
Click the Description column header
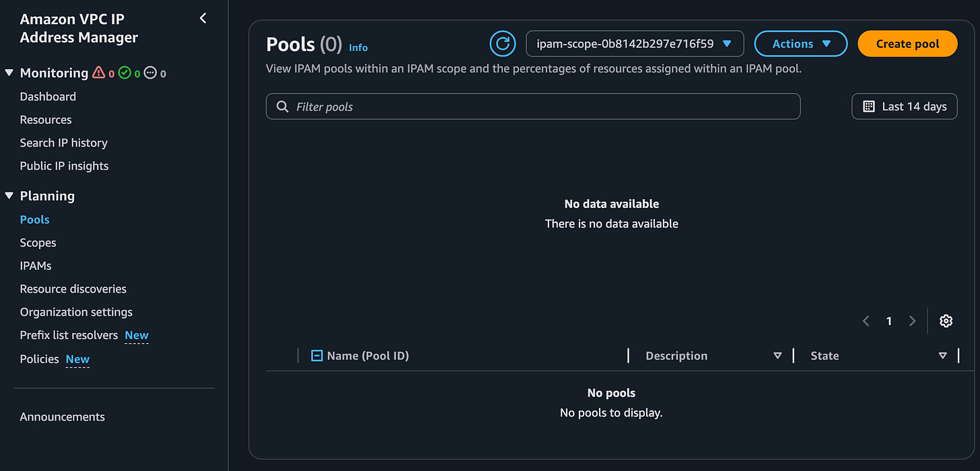pos(676,356)
